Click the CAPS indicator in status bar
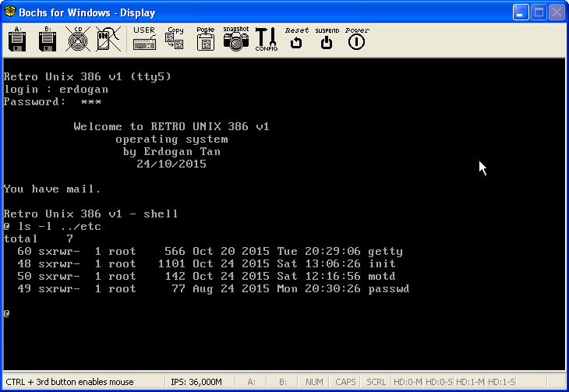Image resolution: width=569 pixels, height=392 pixels. point(345,382)
